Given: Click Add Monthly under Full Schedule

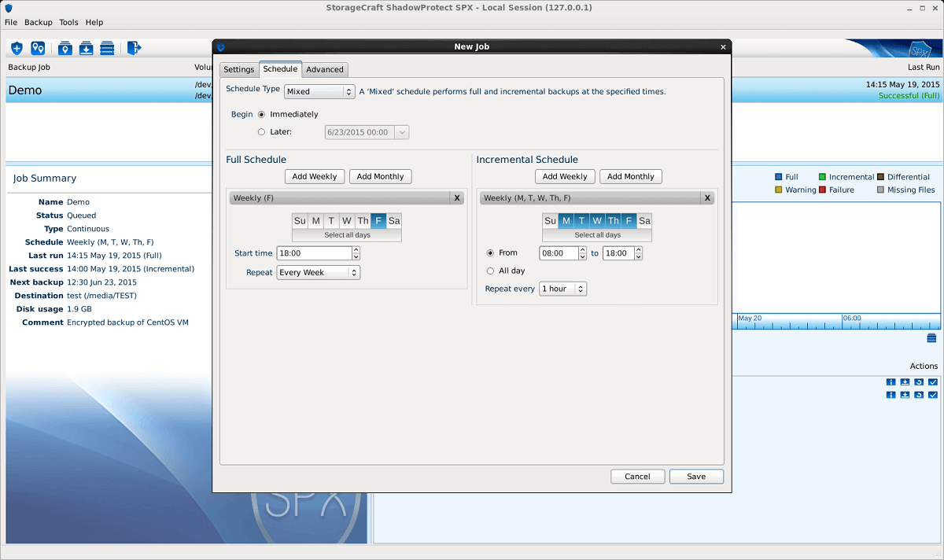Looking at the screenshot, I should (x=381, y=177).
